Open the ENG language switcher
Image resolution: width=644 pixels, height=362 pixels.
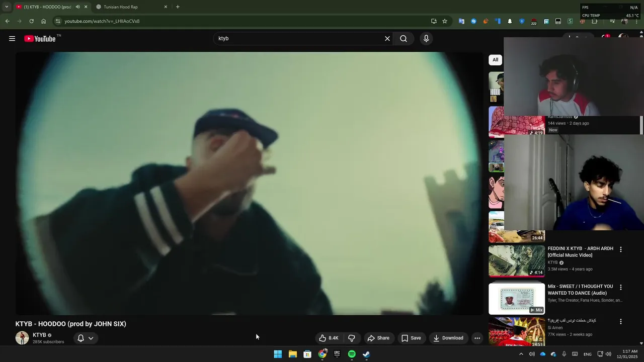coord(587,354)
